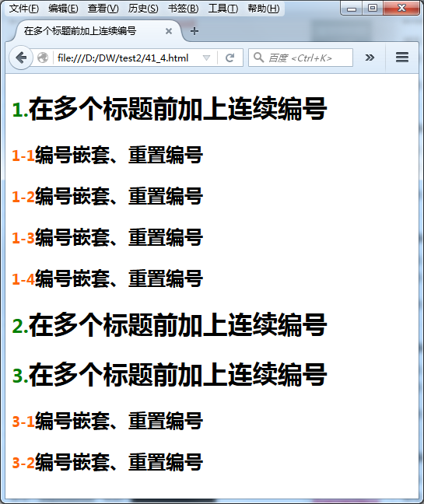This screenshot has height=504, width=424.
Task: Open the 工具(T) menu
Action: [223, 9]
